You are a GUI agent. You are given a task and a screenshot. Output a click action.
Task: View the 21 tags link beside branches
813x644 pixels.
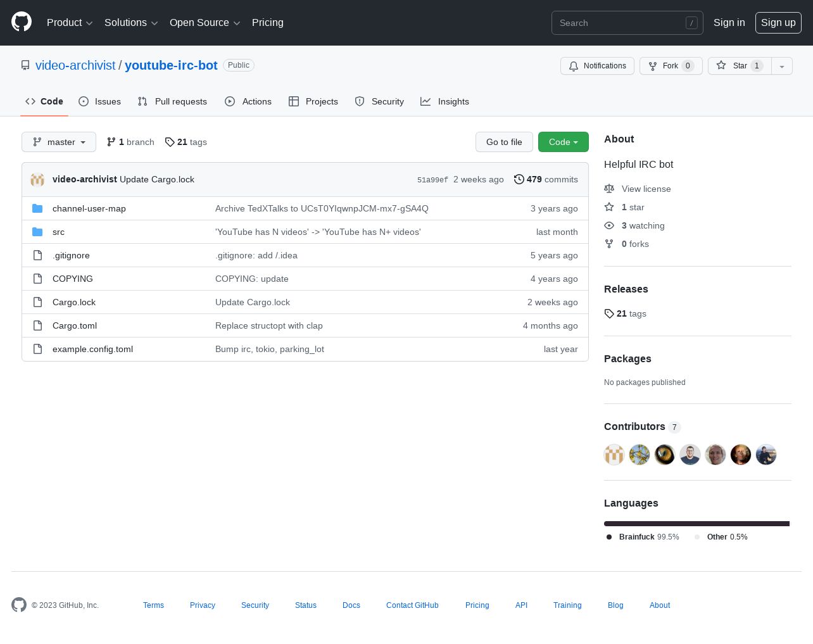186,142
